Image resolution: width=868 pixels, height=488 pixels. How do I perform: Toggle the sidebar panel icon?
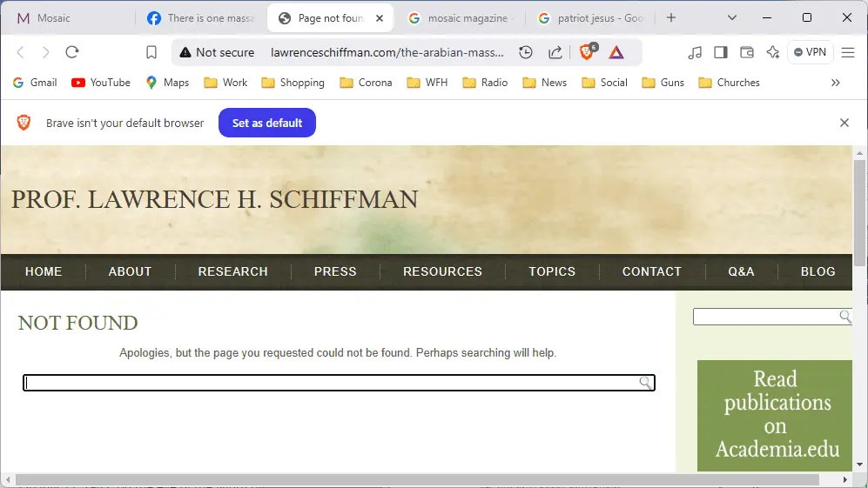click(x=720, y=52)
